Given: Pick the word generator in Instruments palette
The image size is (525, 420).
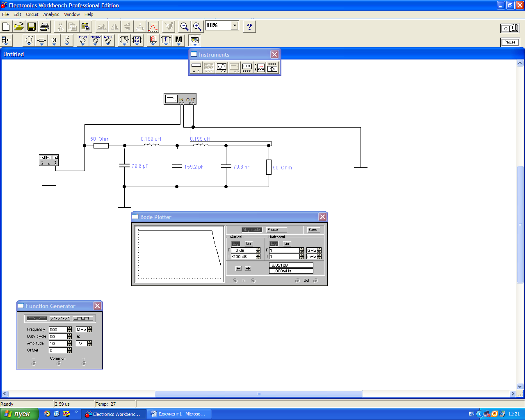Looking at the screenshot, I should pos(247,67).
